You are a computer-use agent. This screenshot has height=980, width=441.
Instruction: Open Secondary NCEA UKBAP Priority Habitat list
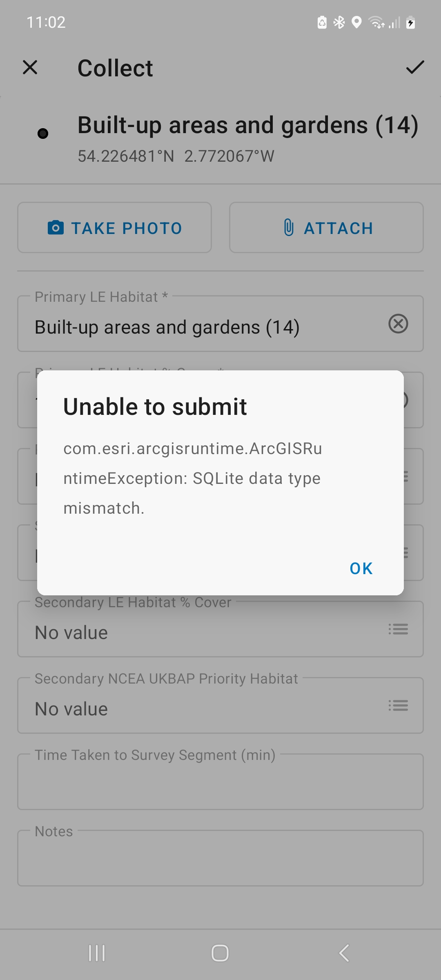click(x=398, y=706)
